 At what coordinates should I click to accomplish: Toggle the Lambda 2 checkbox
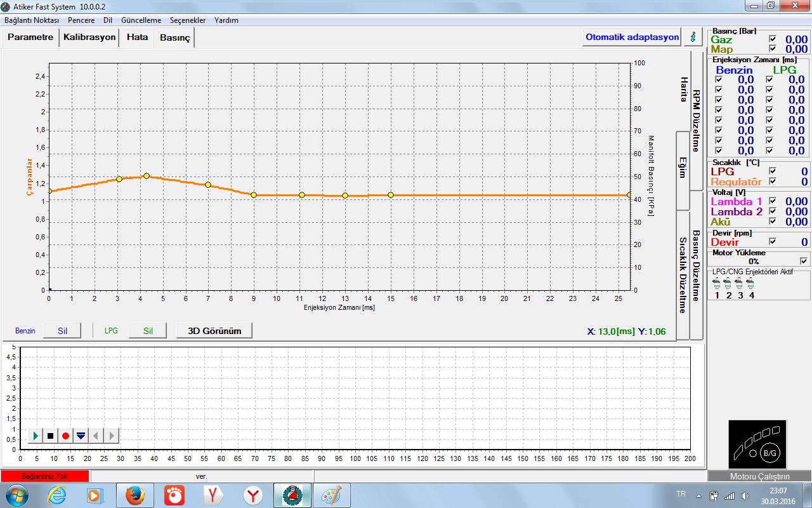(772, 211)
